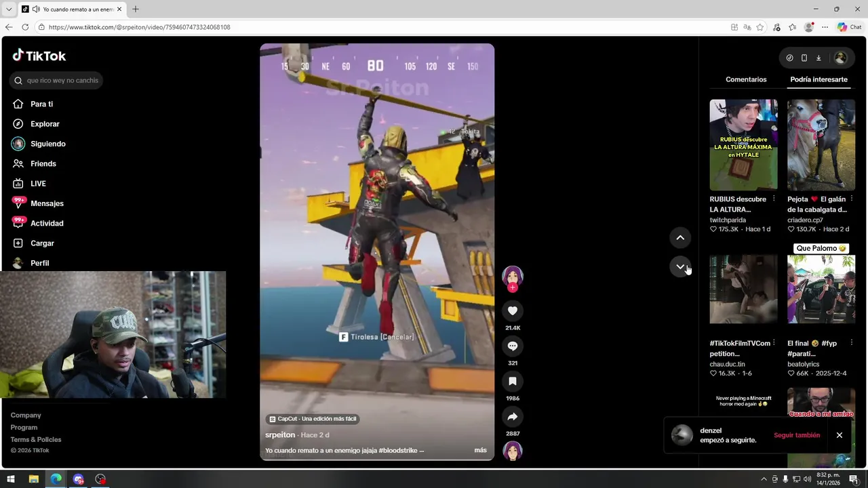Open options for TikTokFilmTVCompetition video

pyautogui.click(x=774, y=343)
